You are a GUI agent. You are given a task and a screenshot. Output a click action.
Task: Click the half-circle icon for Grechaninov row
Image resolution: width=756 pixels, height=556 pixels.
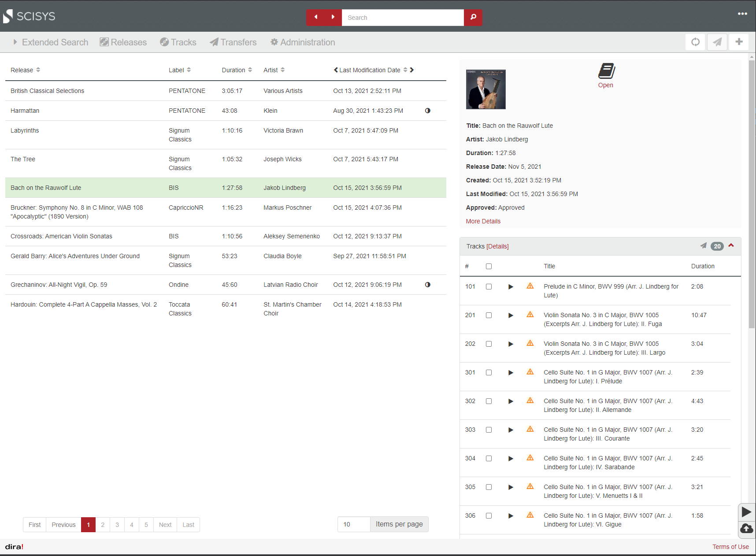tap(427, 285)
